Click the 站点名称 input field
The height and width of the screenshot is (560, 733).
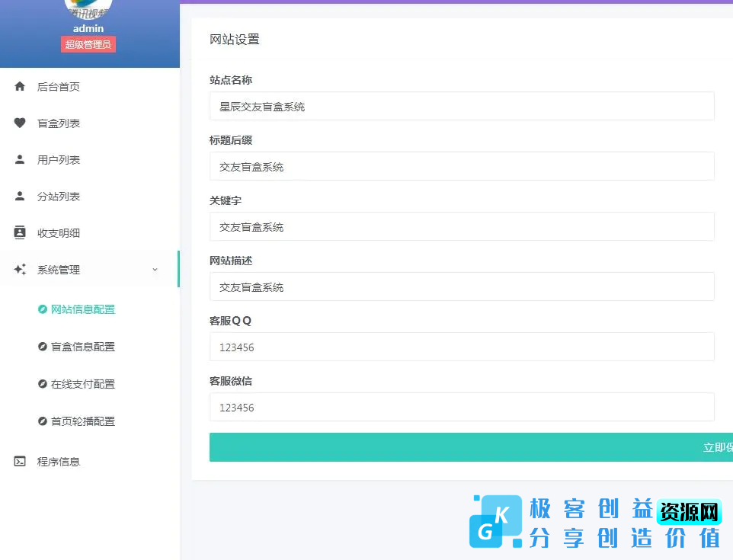(462, 106)
